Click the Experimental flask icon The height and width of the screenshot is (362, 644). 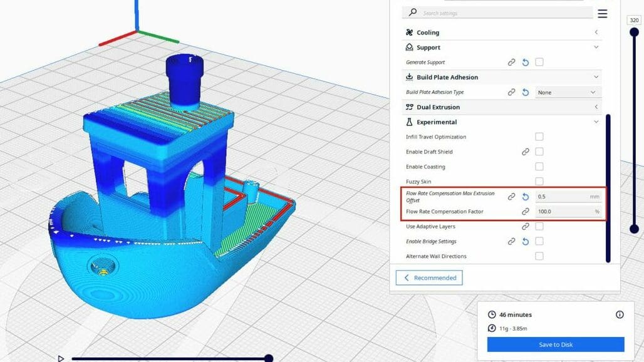(409, 122)
